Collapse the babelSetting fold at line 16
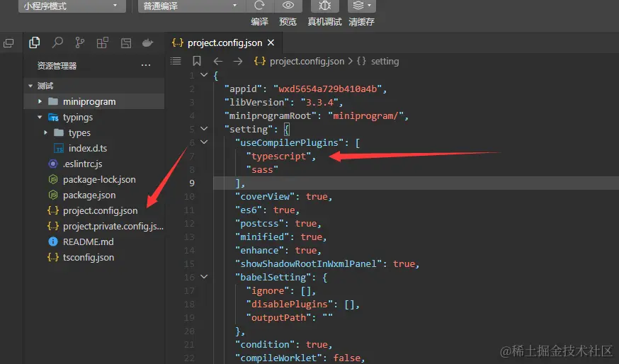 204,277
